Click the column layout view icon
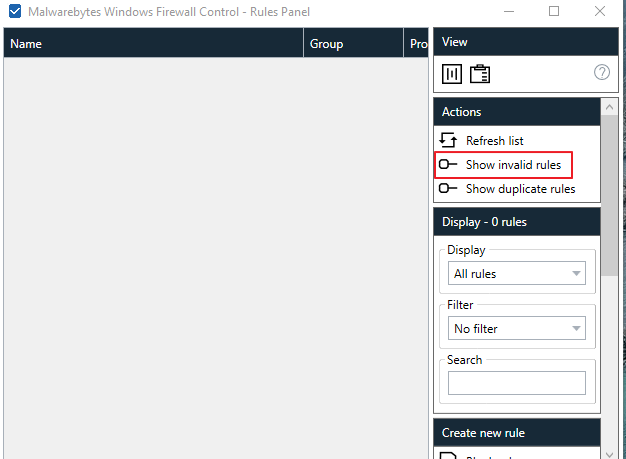The width and height of the screenshot is (626, 459). [x=452, y=74]
